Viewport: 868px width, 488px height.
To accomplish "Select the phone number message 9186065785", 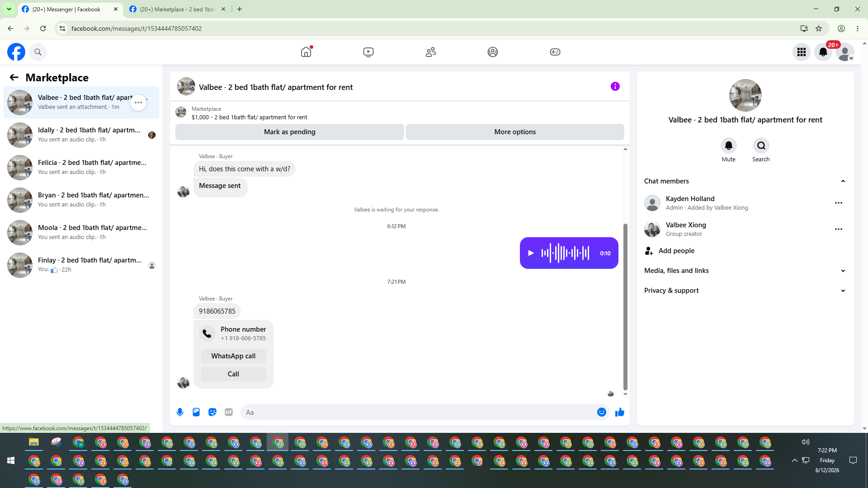I will pyautogui.click(x=217, y=311).
